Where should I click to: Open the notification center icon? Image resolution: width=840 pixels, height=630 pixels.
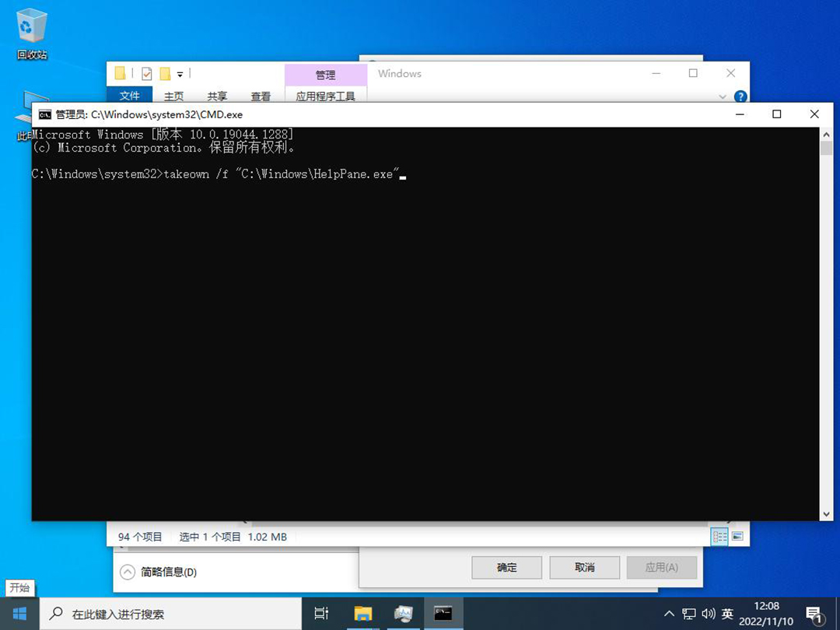(x=814, y=615)
